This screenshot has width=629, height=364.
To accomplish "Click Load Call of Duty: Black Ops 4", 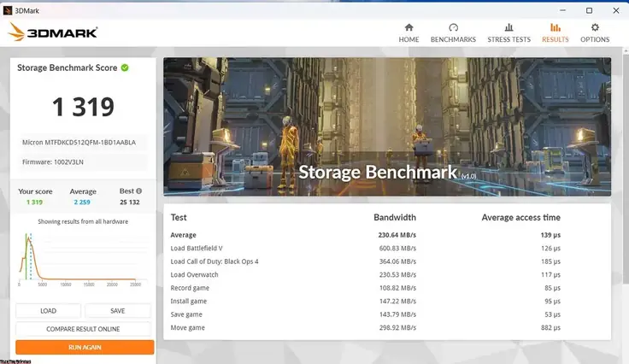I will coord(215,261).
